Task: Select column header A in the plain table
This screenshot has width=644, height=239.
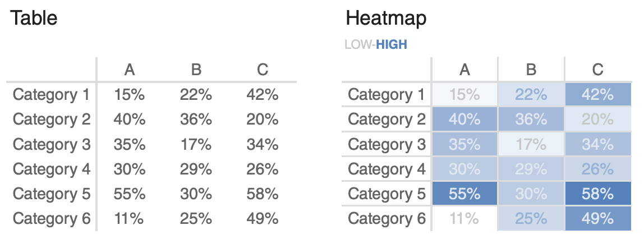Action: [130, 70]
